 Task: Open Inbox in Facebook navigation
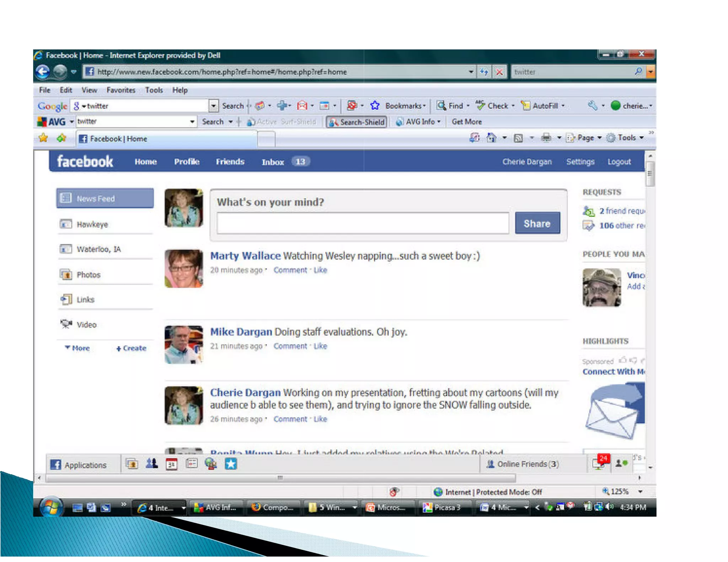[x=273, y=162]
